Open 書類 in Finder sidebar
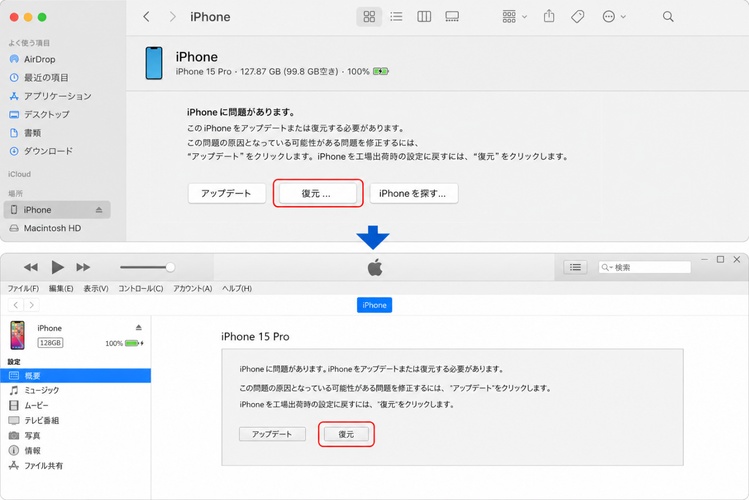The image size is (749, 500). pyautogui.click(x=25, y=133)
